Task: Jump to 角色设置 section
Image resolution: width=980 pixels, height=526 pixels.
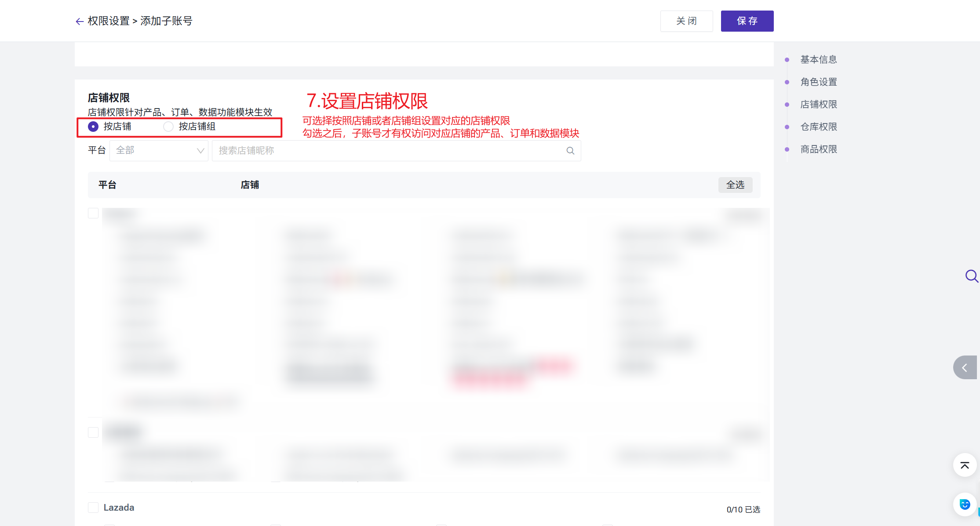Action: (818, 82)
